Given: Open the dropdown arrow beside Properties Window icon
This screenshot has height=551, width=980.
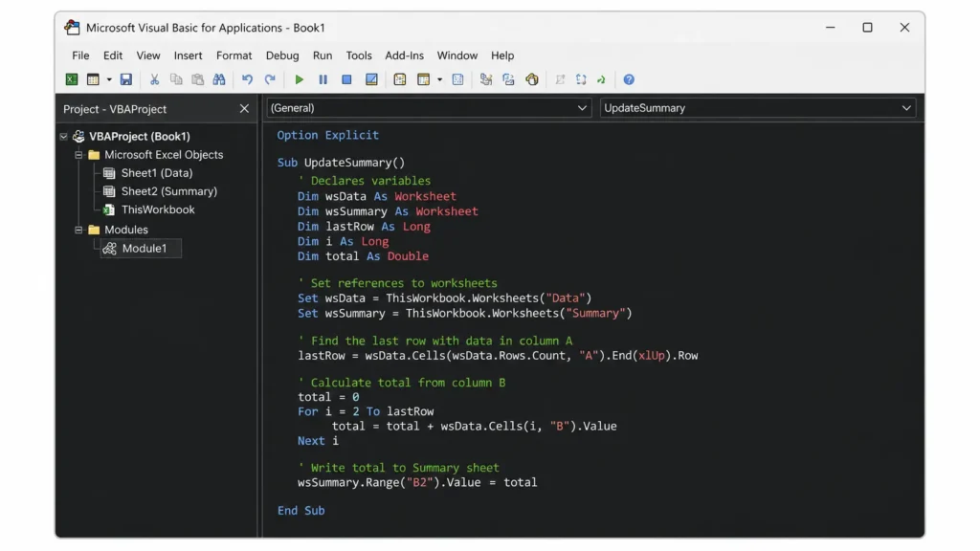Looking at the screenshot, I should pyautogui.click(x=439, y=79).
